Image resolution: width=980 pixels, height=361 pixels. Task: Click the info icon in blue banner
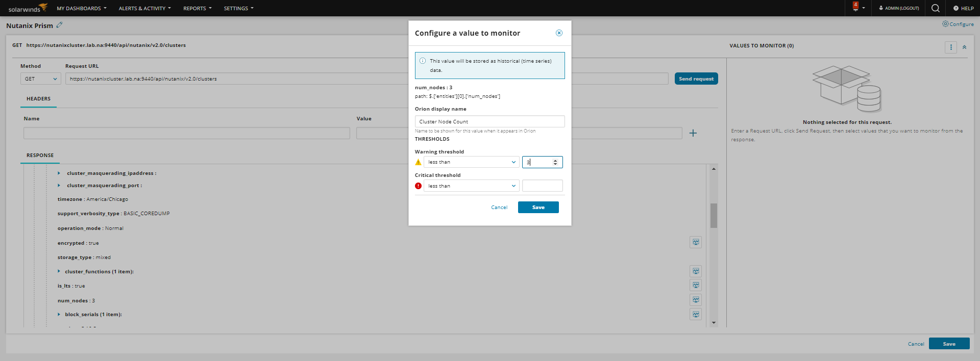point(423,61)
